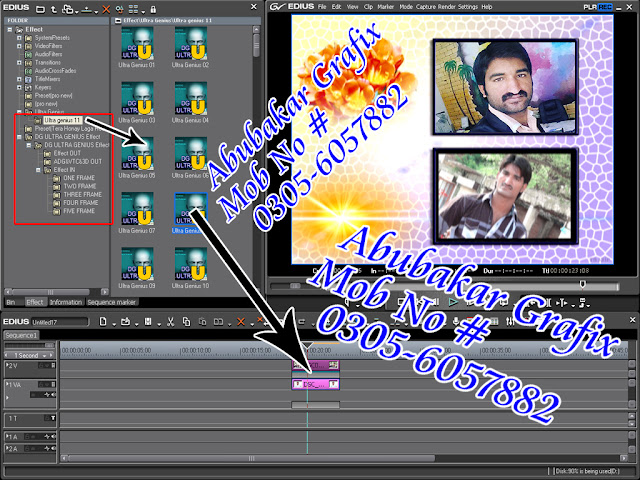Open the audio mixer icon
Image resolution: width=640 pixels, height=480 pixels.
click(x=510, y=322)
